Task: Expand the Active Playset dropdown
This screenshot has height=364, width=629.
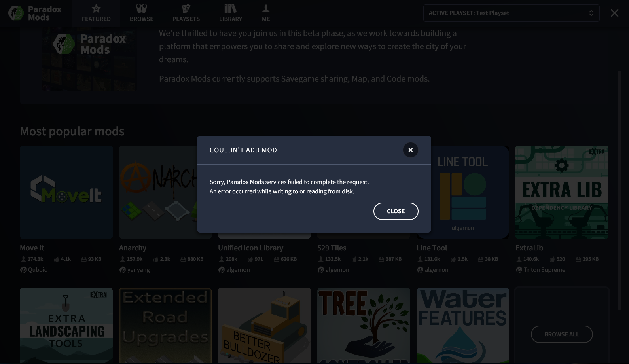Action: point(511,13)
